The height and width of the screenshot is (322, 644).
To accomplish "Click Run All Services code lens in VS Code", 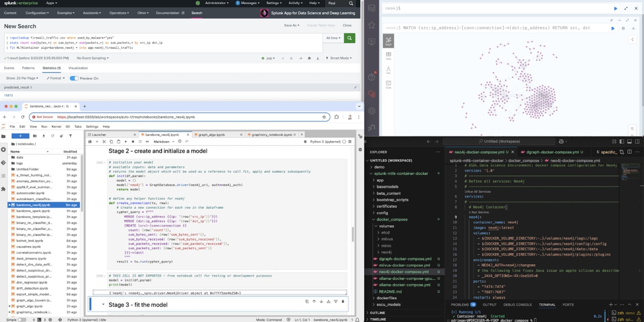I will (478, 192).
